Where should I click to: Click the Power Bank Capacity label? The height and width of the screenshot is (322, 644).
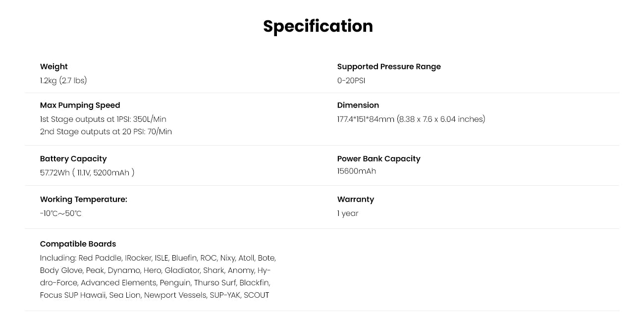click(378, 159)
